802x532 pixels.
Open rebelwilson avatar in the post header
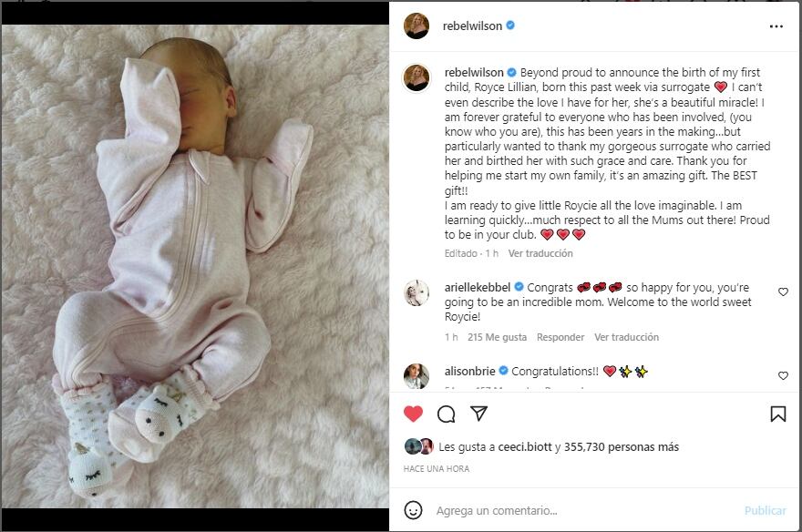(416, 26)
